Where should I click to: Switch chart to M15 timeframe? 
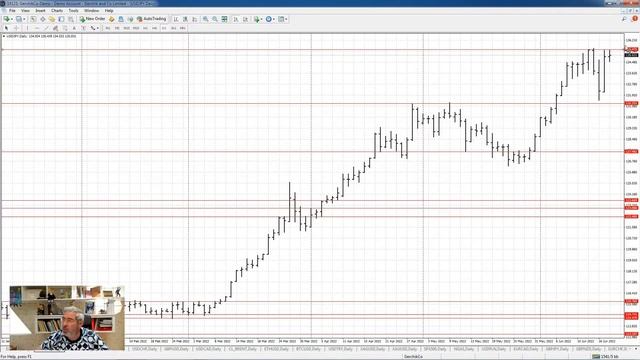pos(127,28)
